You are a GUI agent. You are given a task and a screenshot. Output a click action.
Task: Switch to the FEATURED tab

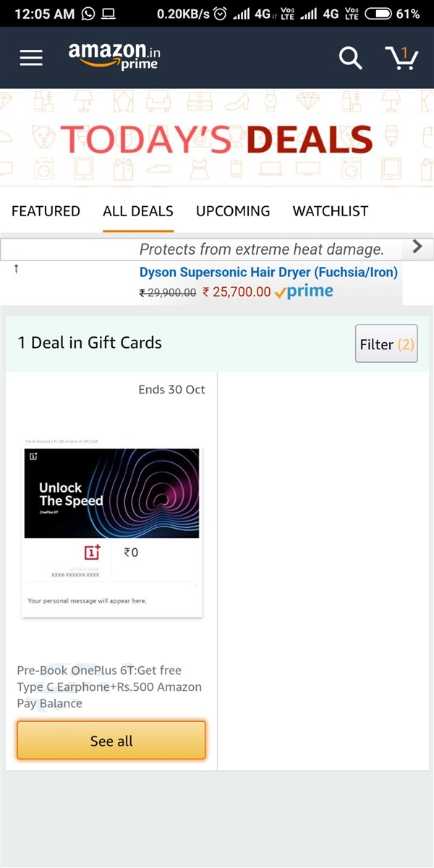pos(46,211)
